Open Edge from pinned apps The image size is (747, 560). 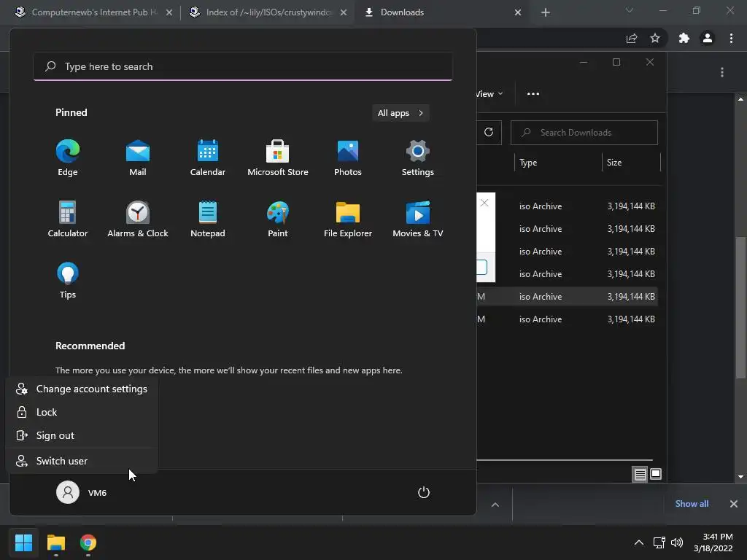[x=68, y=157]
